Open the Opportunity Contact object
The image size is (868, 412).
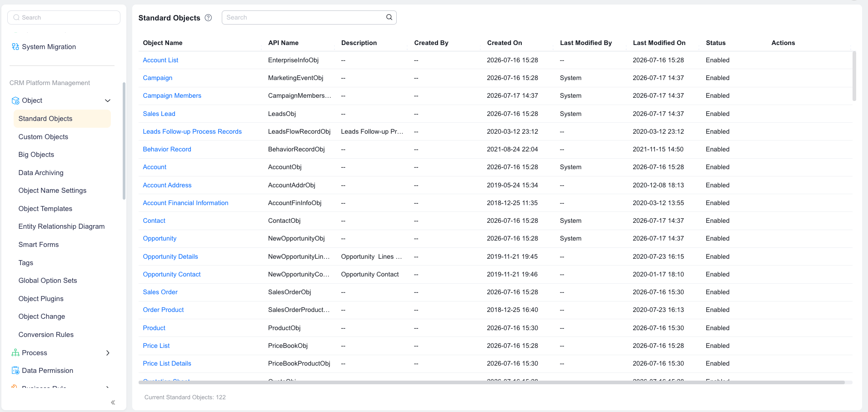[x=172, y=274]
